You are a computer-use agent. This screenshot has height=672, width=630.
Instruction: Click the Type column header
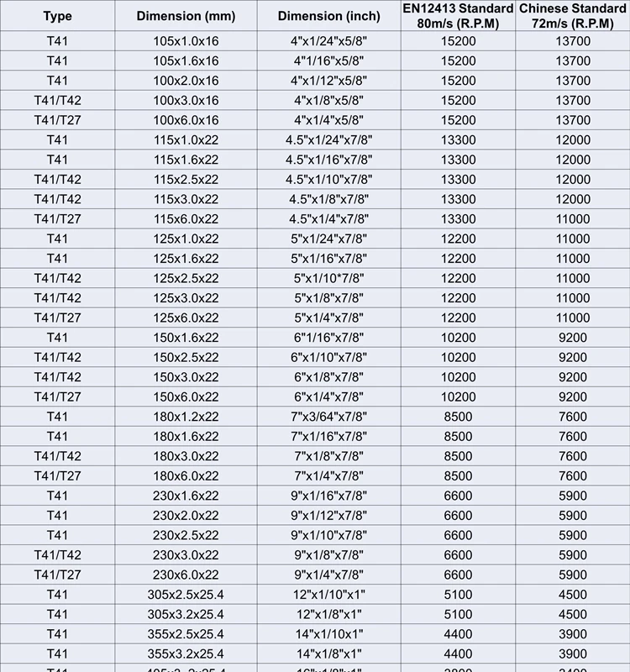pos(57,16)
